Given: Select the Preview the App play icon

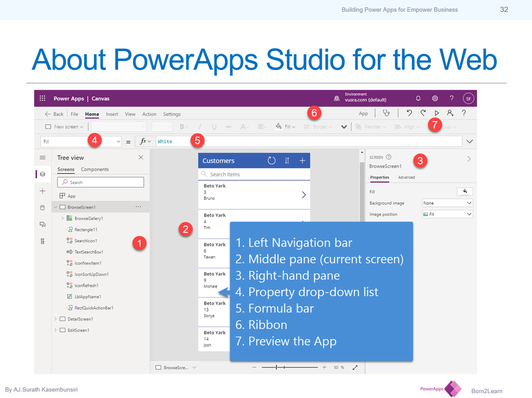Looking at the screenshot, I should pyautogui.click(x=436, y=113).
